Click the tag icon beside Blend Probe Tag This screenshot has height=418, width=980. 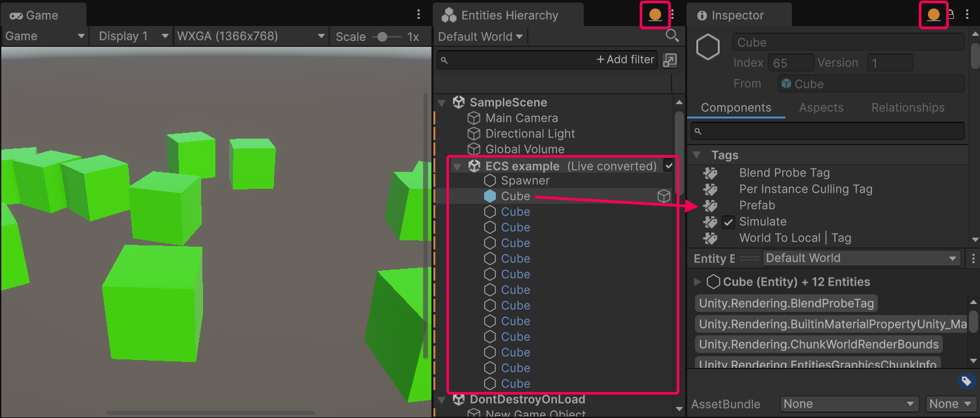pos(710,173)
